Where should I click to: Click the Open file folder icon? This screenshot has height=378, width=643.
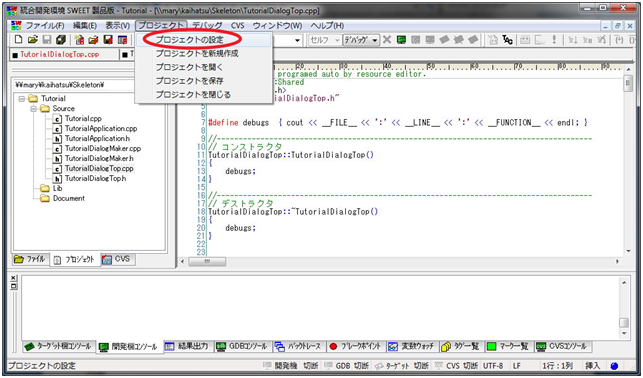click(x=33, y=39)
